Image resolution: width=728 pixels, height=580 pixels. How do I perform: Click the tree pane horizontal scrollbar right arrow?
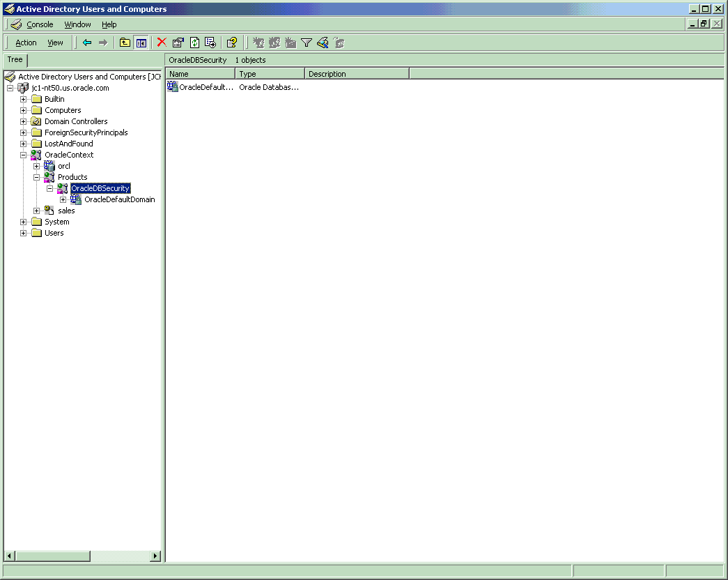point(155,556)
